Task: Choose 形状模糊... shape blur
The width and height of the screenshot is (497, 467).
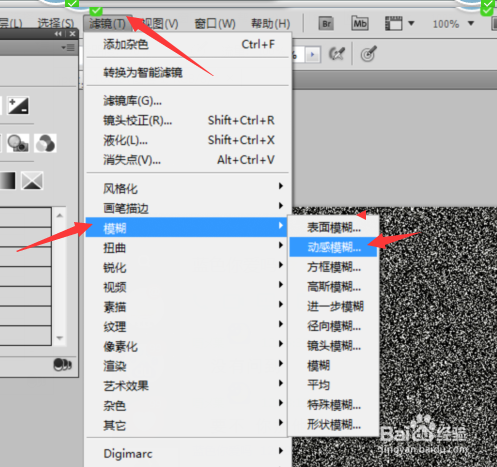Action: 333,424
